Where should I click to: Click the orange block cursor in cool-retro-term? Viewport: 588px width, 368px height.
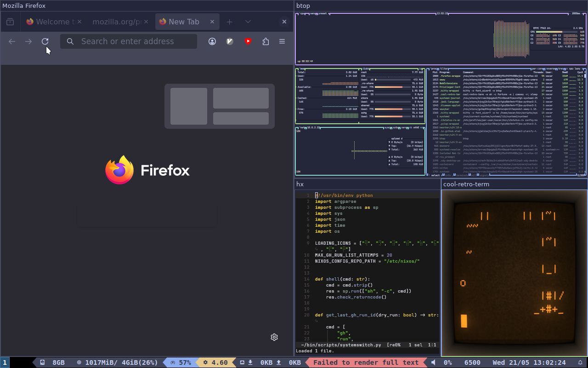[x=464, y=321]
